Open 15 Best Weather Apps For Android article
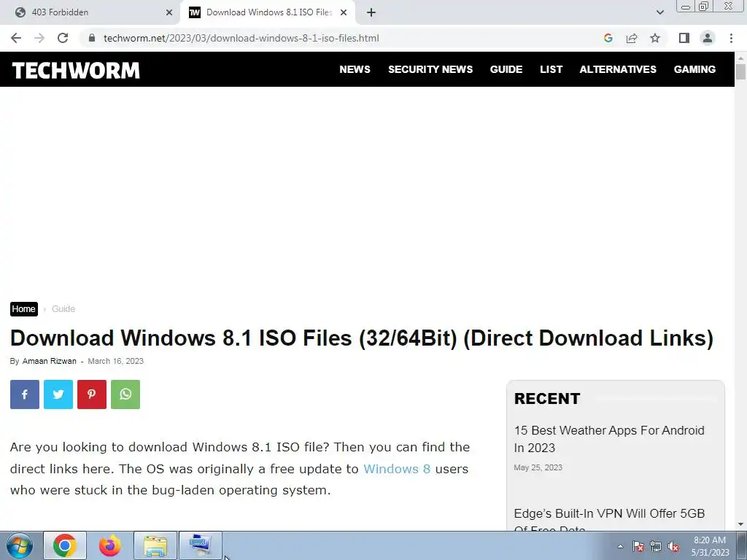Viewport: 747px width, 560px height. (x=609, y=439)
